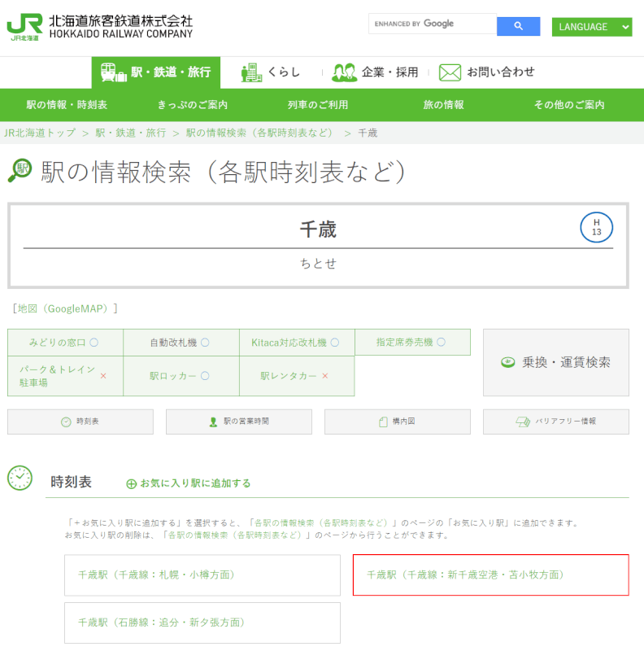Open 駅の営業時間 information
The height and width of the screenshot is (651, 644).
(x=239, y=422)
